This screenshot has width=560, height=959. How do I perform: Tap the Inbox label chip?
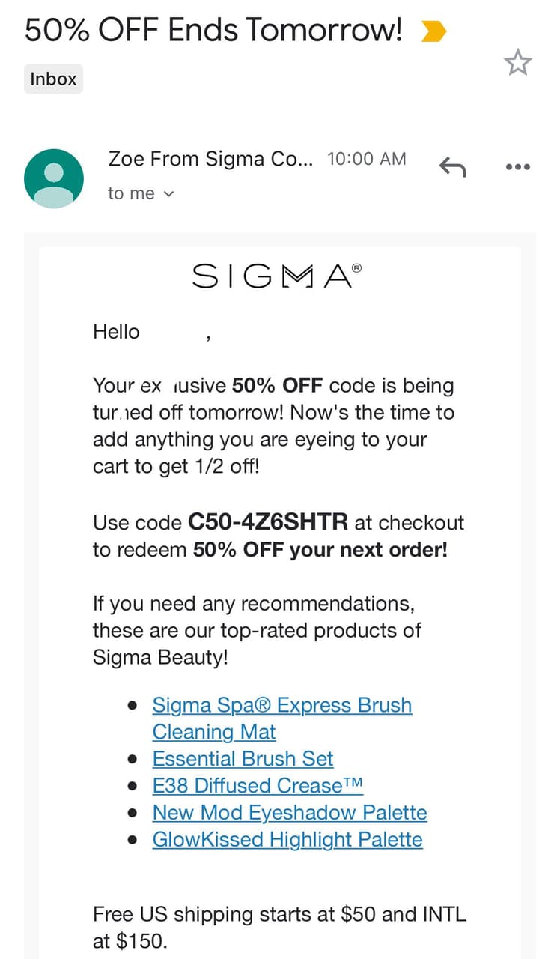click(x=53, y=79)
